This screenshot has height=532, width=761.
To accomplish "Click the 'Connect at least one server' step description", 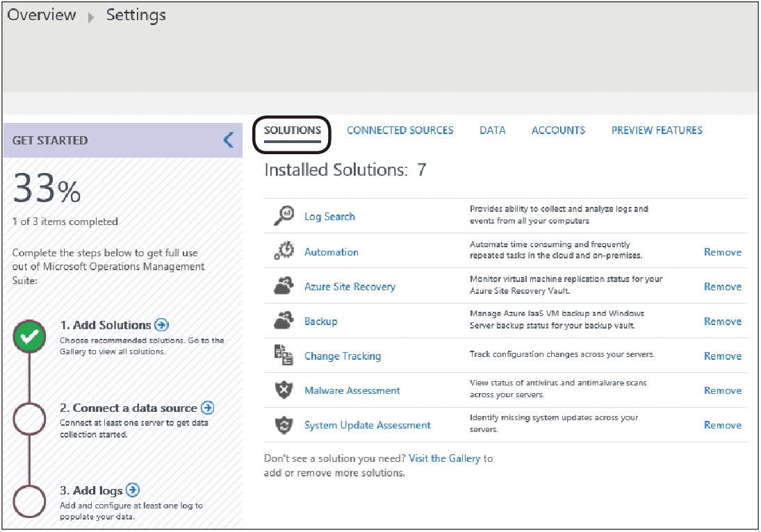I will [x=134, y=429].
